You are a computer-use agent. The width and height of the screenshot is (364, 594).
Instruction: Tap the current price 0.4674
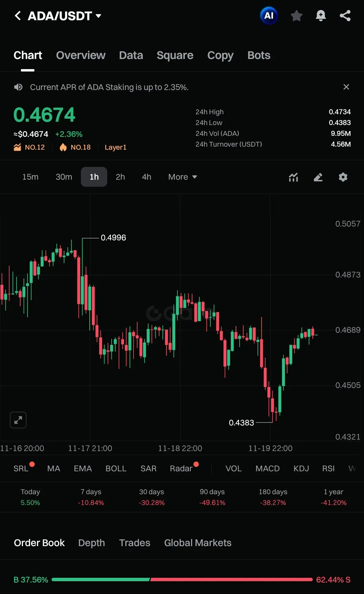tap(44, 115)
